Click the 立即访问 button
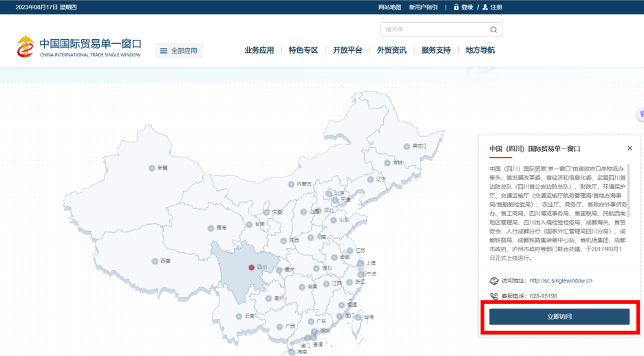Image resolution: width=644 pixels, height=356 pixels. coord(559,317)
